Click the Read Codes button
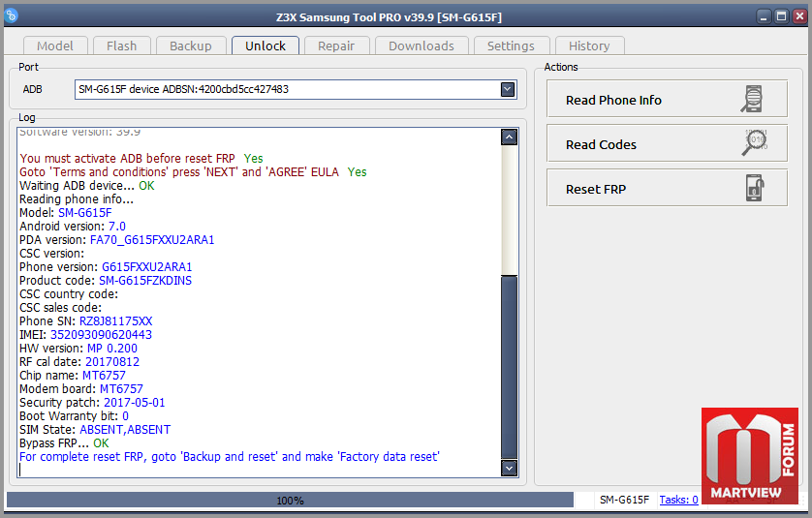 tap(667, 143)
